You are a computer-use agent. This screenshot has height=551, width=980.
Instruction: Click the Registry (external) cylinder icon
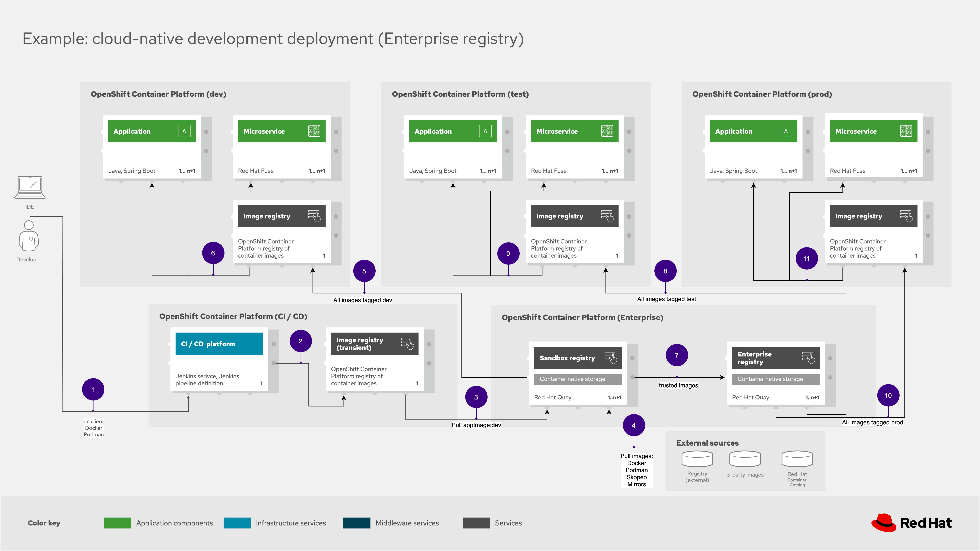click(697, 459)
